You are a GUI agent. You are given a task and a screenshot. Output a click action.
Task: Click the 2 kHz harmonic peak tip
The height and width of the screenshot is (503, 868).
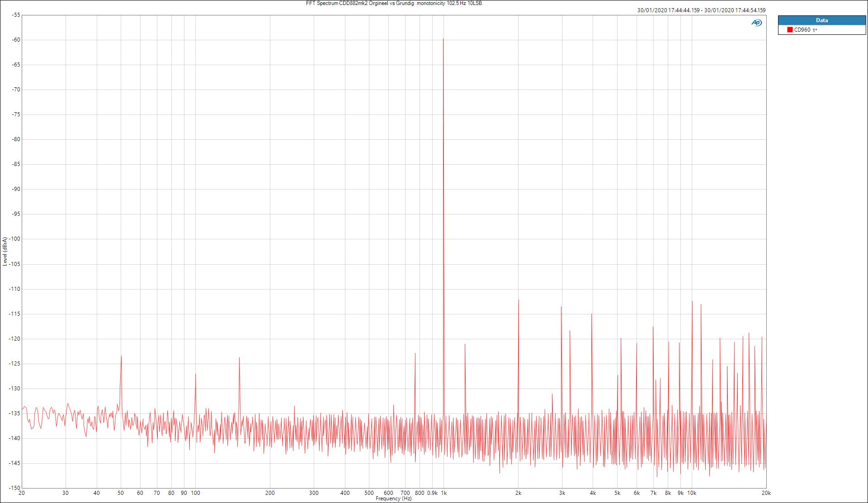(519, 300)
